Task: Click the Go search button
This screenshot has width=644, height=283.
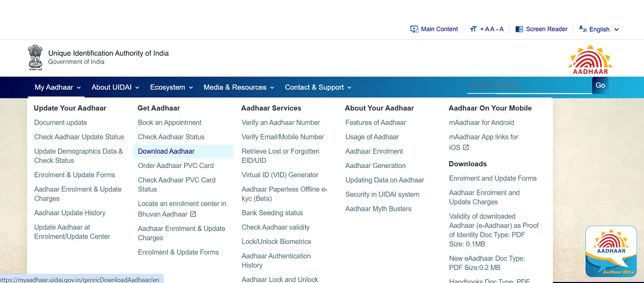Action: pos(600,85)
